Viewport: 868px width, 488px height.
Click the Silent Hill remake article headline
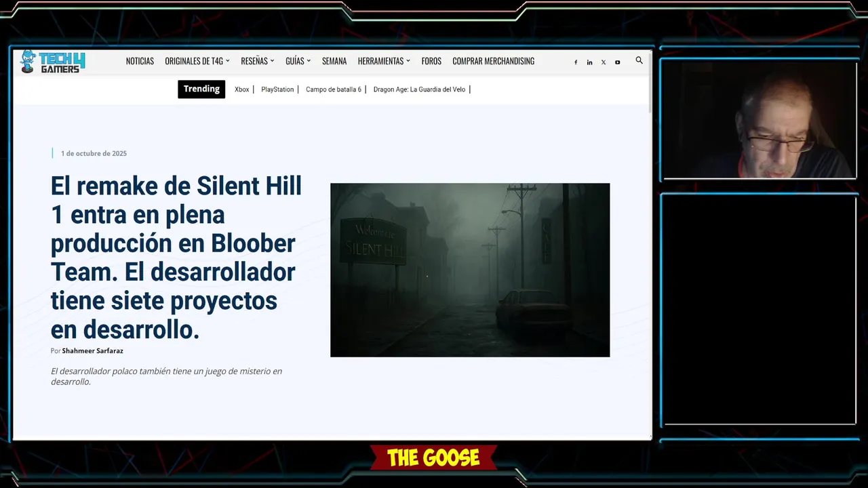[176, 258]
